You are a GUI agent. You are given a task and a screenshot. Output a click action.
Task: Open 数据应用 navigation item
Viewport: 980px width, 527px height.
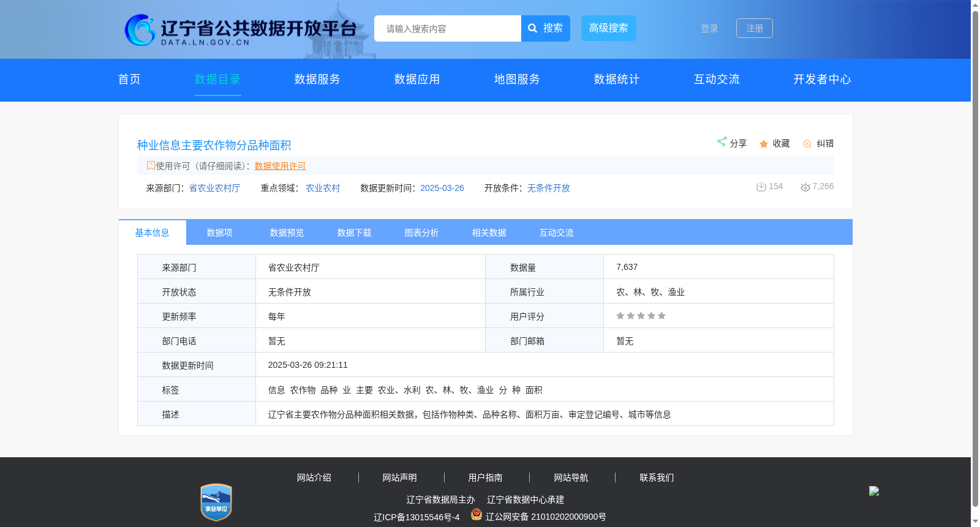click(x=417, y=80)
